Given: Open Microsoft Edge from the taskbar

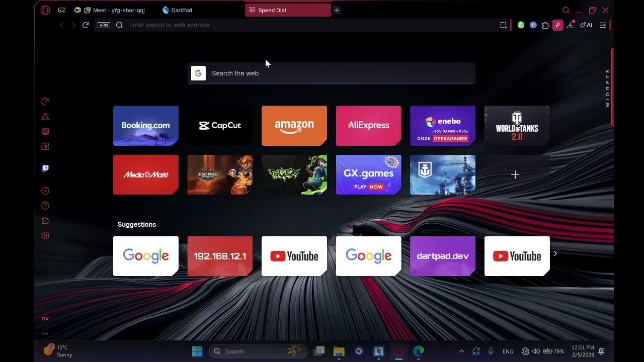Looking at the screenshot, I should click(x=419, y=351).
